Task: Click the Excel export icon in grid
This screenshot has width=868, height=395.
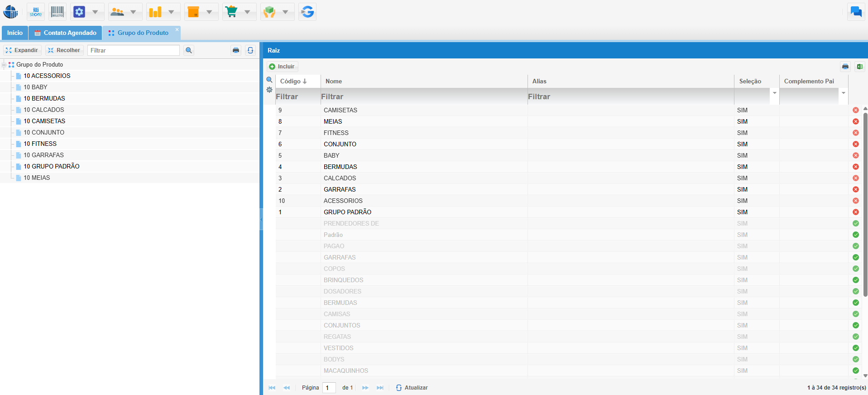Action: 859,67
